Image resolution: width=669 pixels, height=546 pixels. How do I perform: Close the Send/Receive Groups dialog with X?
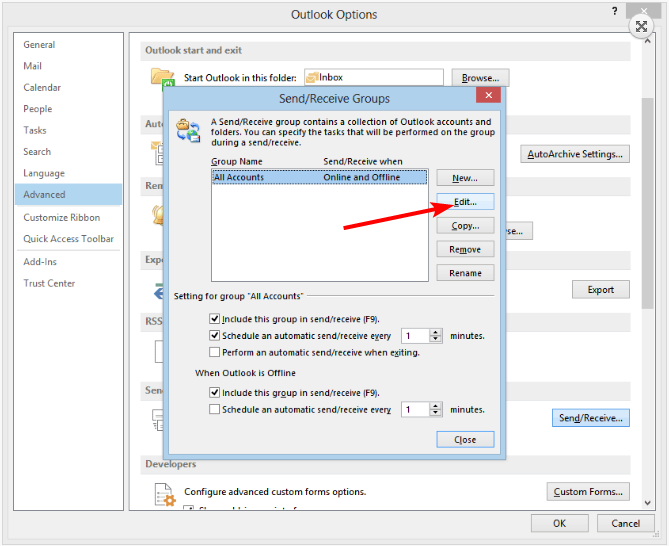489,95
